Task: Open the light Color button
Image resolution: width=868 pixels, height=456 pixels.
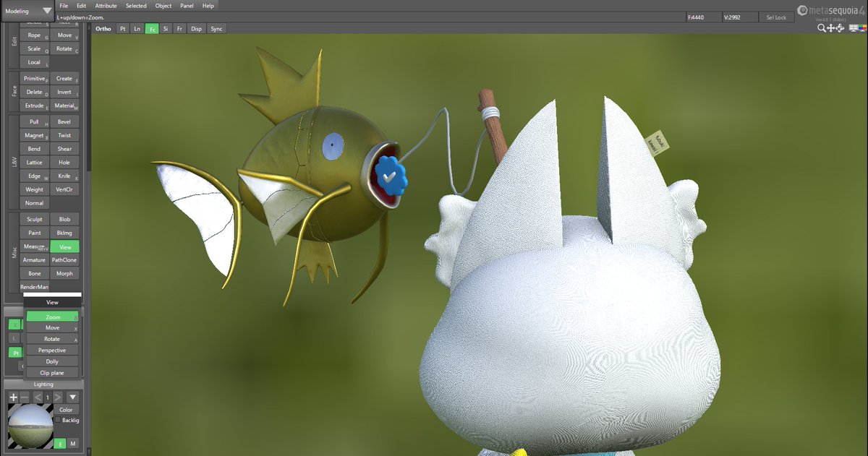Action: 67,410
